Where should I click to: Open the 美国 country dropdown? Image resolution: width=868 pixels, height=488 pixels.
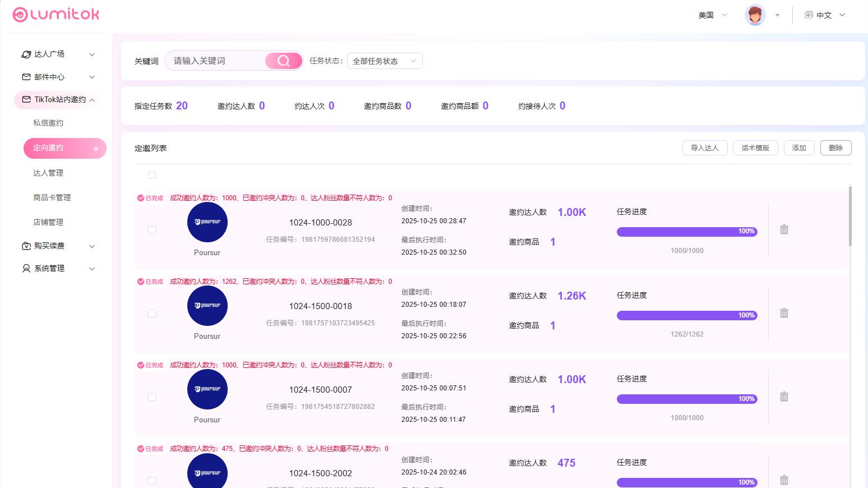pyautogui.click(x=713, y=15)
